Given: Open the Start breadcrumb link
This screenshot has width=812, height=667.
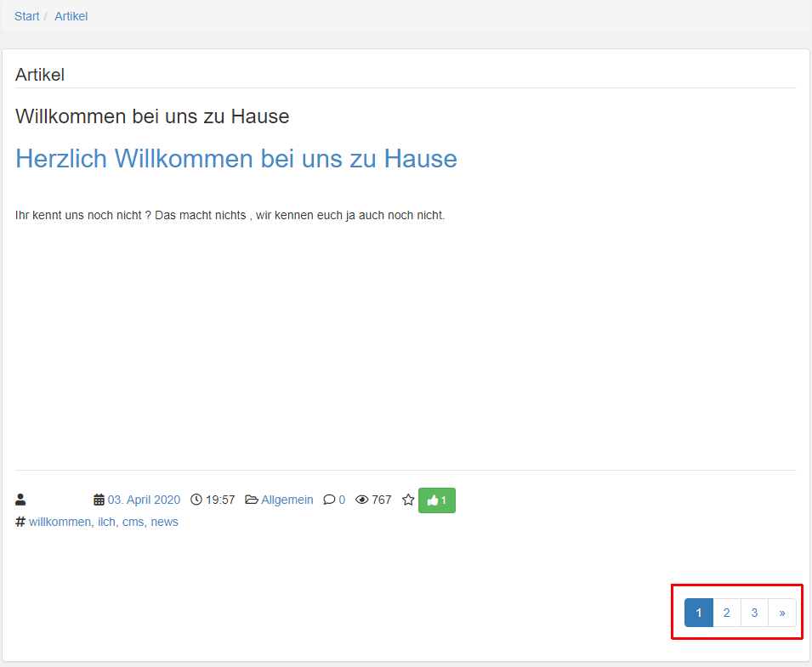Looking at the screenshot, I should pyautogui.click(x=27, y=16).
